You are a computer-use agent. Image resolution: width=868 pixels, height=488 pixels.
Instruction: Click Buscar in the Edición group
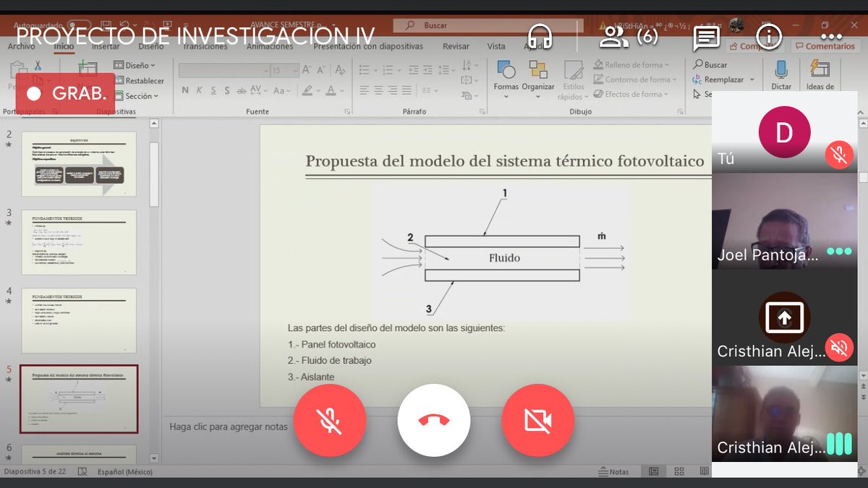coord(710,64)
